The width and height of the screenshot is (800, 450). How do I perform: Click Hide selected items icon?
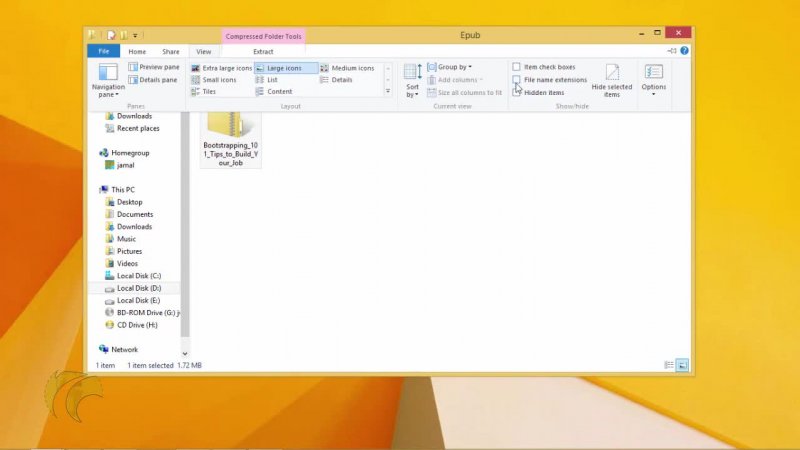[612, 78]
